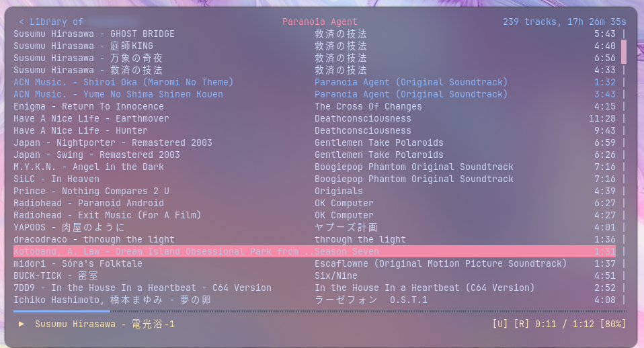
Task: Select Radiohead - Paranoid Android
Action: (x=89, y=203)
